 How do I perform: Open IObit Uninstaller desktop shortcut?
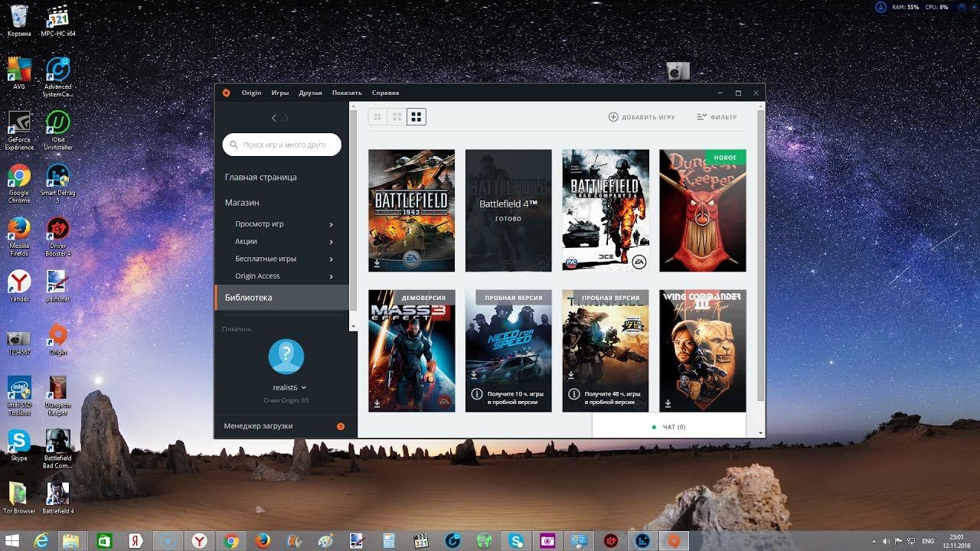pos(57,130)
